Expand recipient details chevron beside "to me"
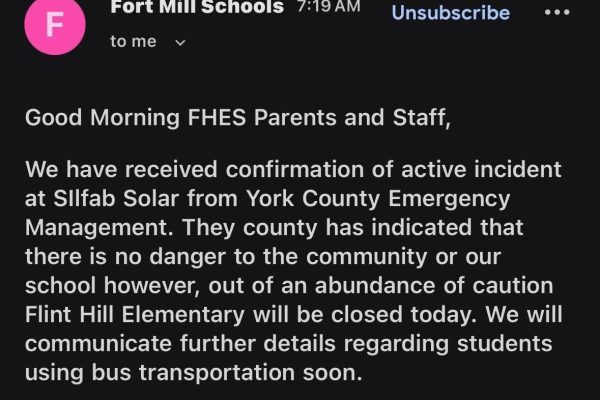Screen dimensions: 600x400 coord(180,42)
